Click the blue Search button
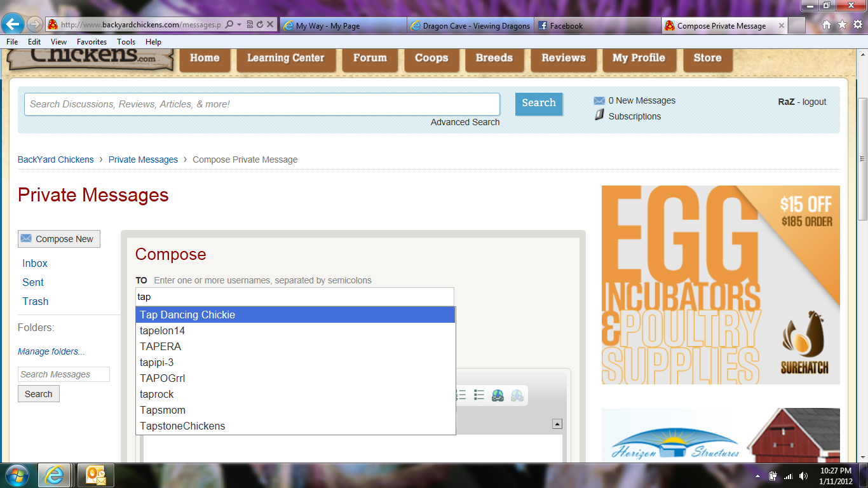Image resolution: width=868 pixels, height=488 pixels. pos(538,103)
